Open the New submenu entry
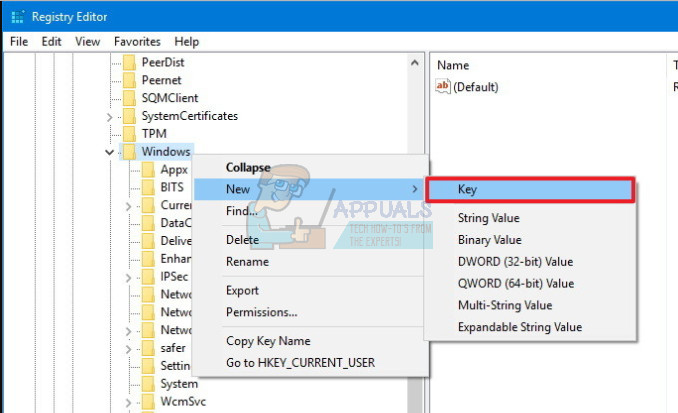678x413 pixels. (x=311, y=189)
